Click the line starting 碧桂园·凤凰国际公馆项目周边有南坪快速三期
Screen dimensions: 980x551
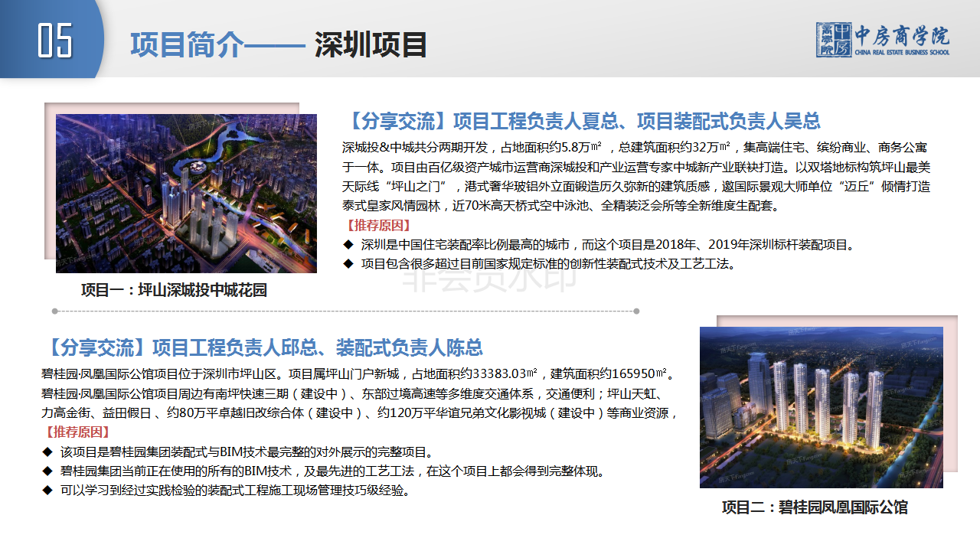(352, 393)
